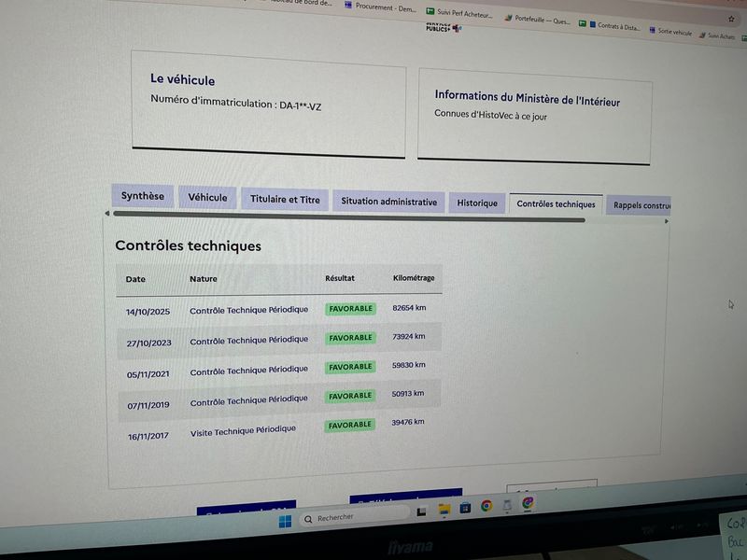Select the Contrôles techniques tab

pyautogui.click(x=556, y=204)
